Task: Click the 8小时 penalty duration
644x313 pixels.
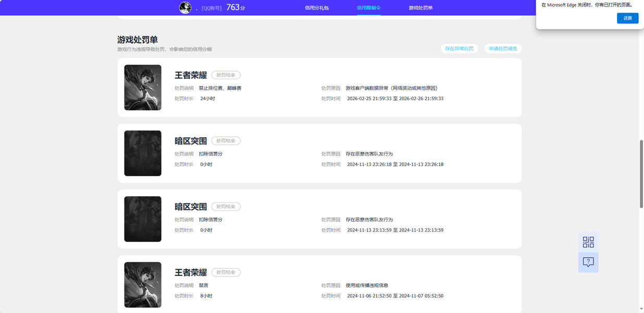Action: pyautogui.click(x=206, y=296)
